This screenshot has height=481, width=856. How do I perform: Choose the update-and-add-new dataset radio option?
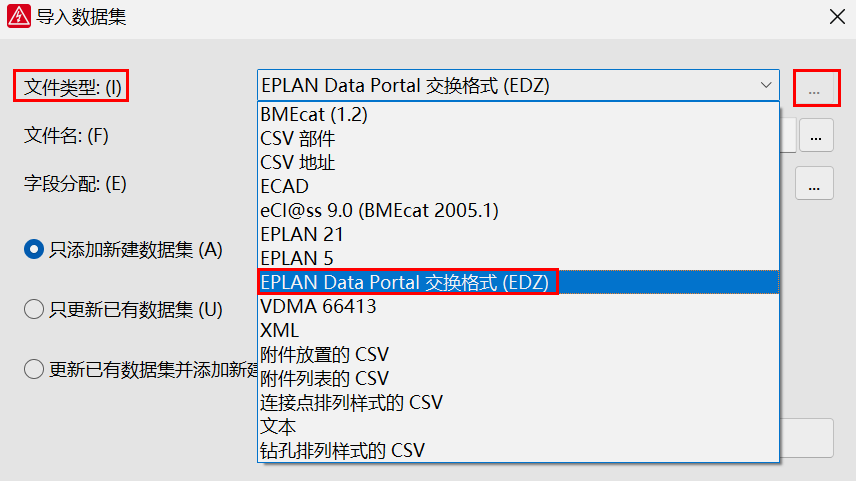(x=33, y=369)
